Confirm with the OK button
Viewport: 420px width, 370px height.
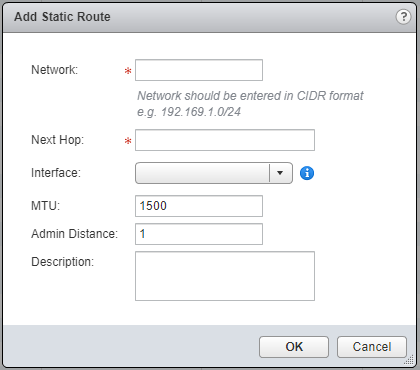coord(294,347)
